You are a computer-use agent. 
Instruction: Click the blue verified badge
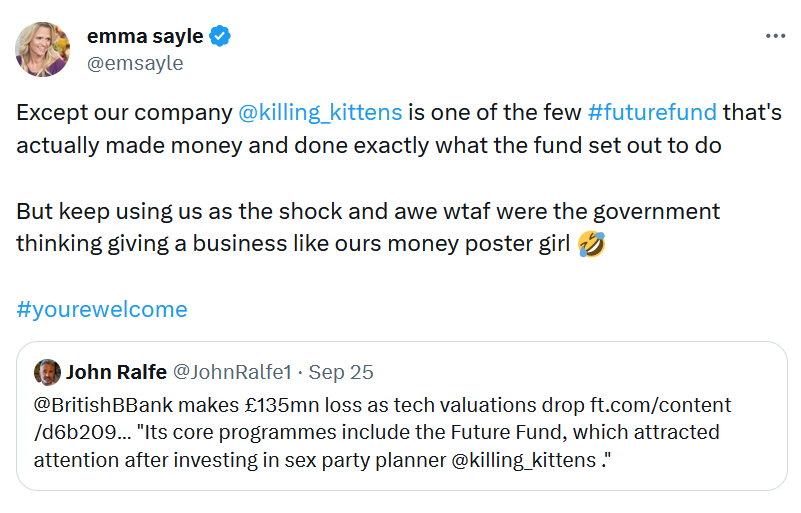coord(220,37)
